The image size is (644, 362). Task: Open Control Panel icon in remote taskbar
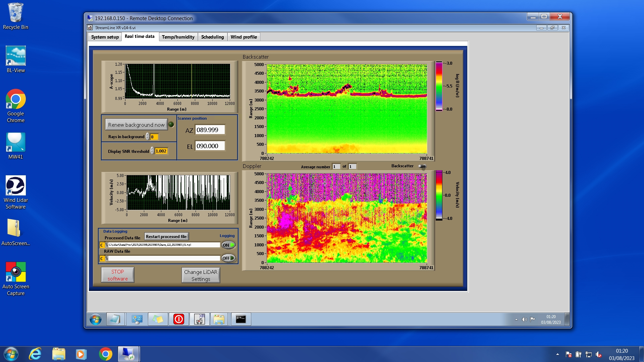(x=137, y=319)
